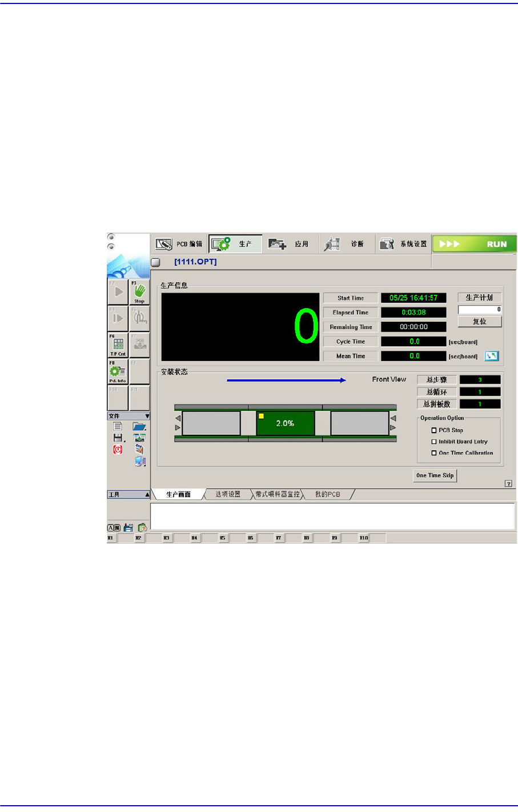This screenshot has height=812, width=518.
Task: Open the 带式喂料器监控 tab
Action: pyautogui.click(x=278, y=494)
